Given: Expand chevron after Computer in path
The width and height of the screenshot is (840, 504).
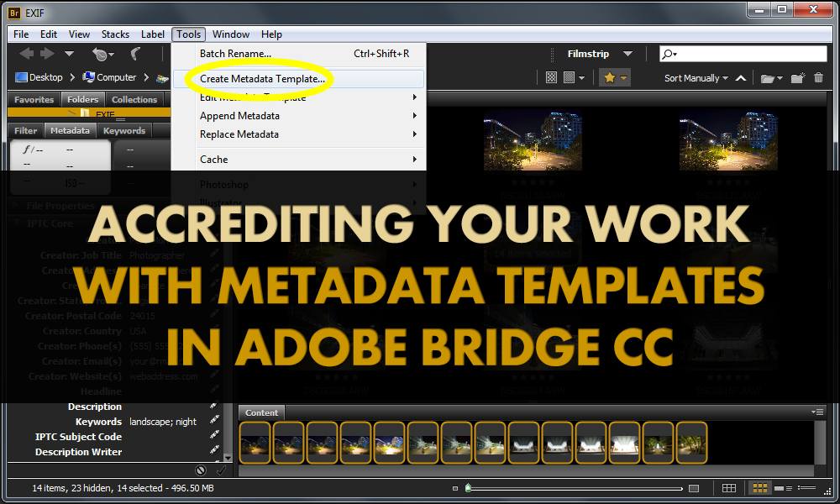Looking at the screenshot, I should pos(146,77).
